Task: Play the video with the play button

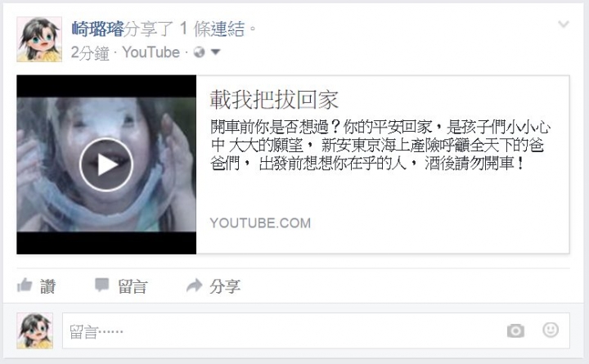Action: pos(106,164)
